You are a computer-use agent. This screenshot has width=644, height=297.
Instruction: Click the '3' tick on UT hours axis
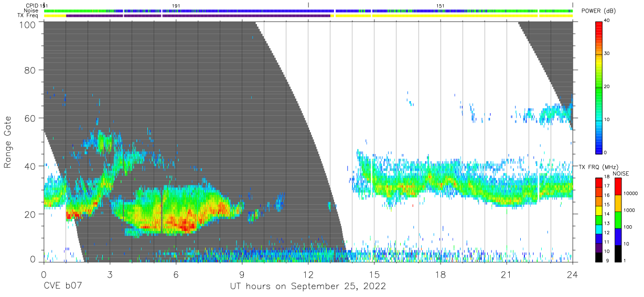(x=110, y=274)
